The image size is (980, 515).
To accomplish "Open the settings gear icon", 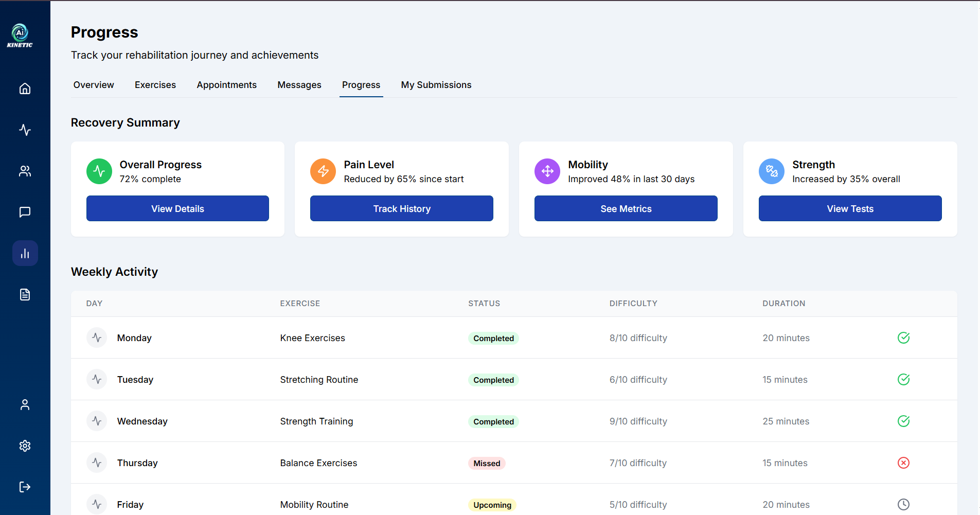I will (x=25, y=446).
